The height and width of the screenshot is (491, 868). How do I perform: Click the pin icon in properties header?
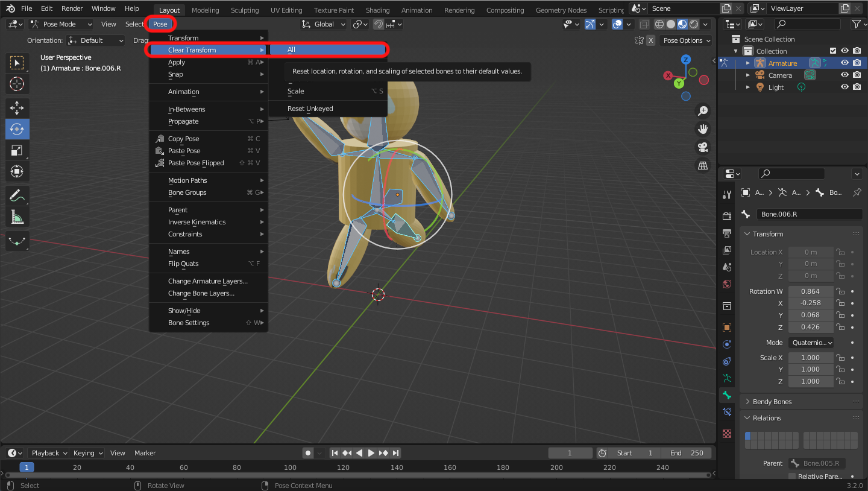tap(857, 192)
